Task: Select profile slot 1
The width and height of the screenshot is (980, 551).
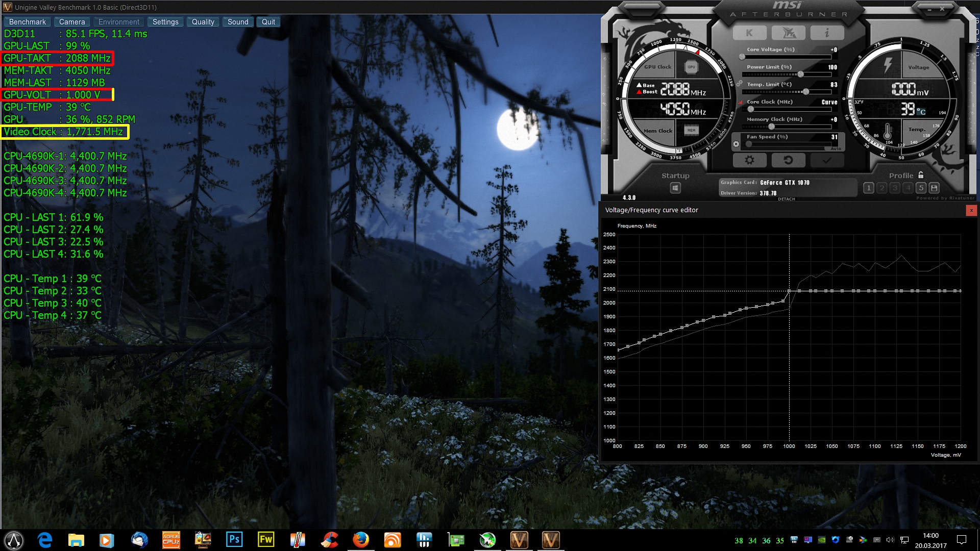Action: [869, 188]
